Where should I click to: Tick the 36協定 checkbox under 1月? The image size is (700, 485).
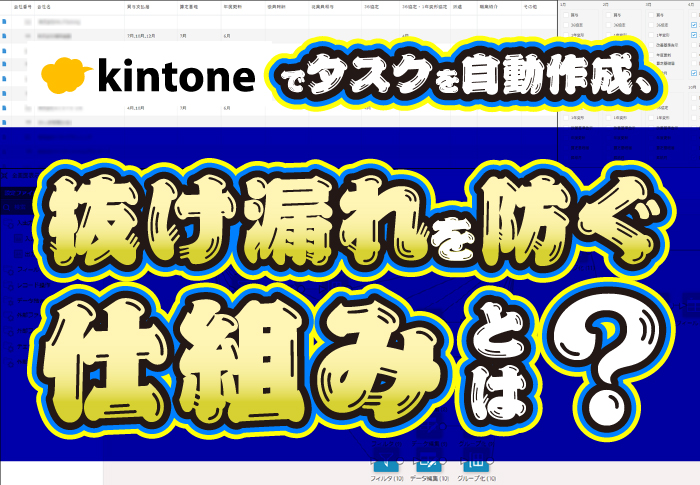(x=566, y=25)
